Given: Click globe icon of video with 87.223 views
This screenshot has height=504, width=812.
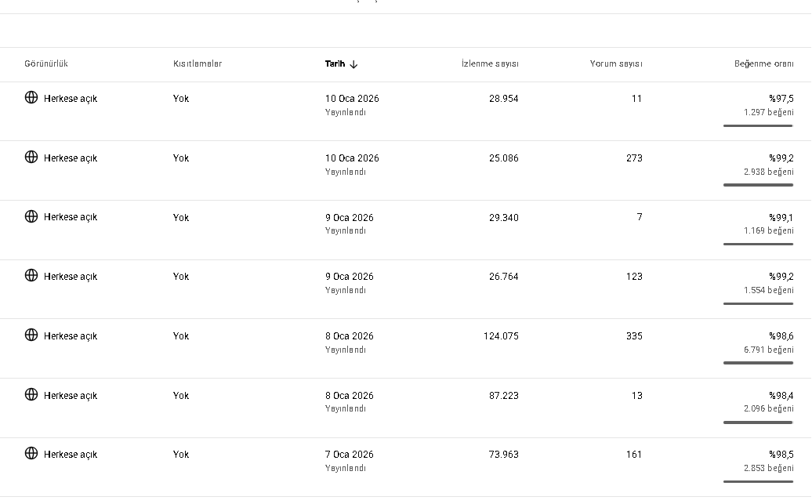Looking at the screenshot, I should (31, 395).
